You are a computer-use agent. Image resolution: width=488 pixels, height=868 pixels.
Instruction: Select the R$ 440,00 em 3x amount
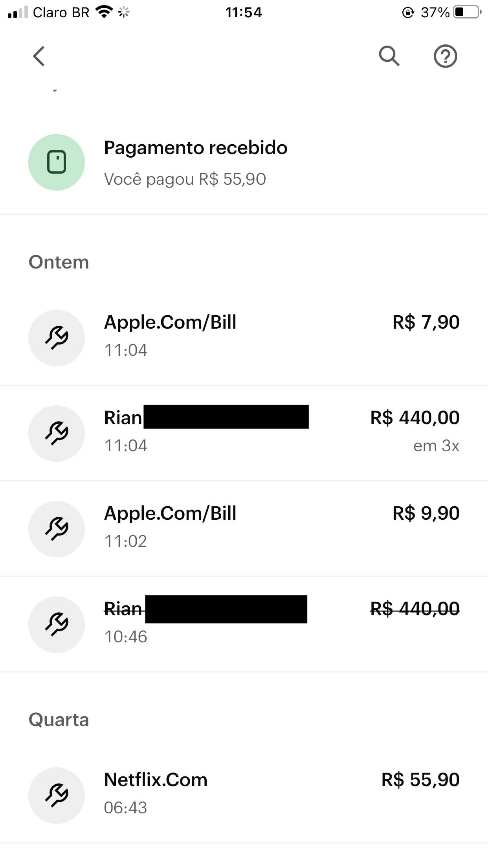click(415, 418)
